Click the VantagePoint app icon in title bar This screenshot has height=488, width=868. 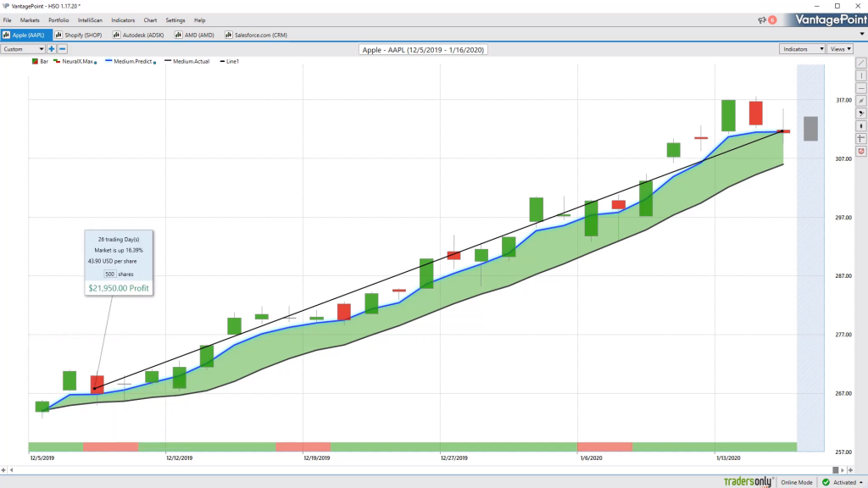click(6, 6)
